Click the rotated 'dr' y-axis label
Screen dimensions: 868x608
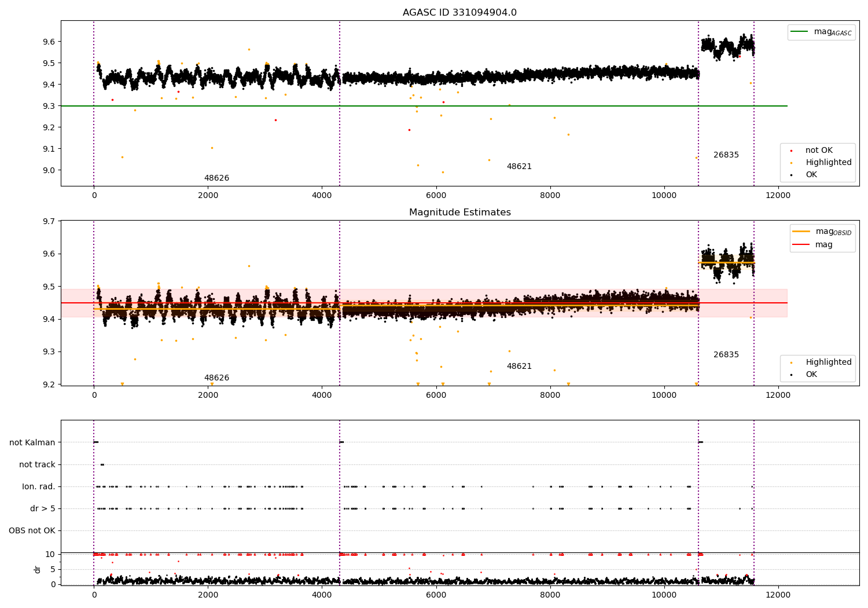38,569
